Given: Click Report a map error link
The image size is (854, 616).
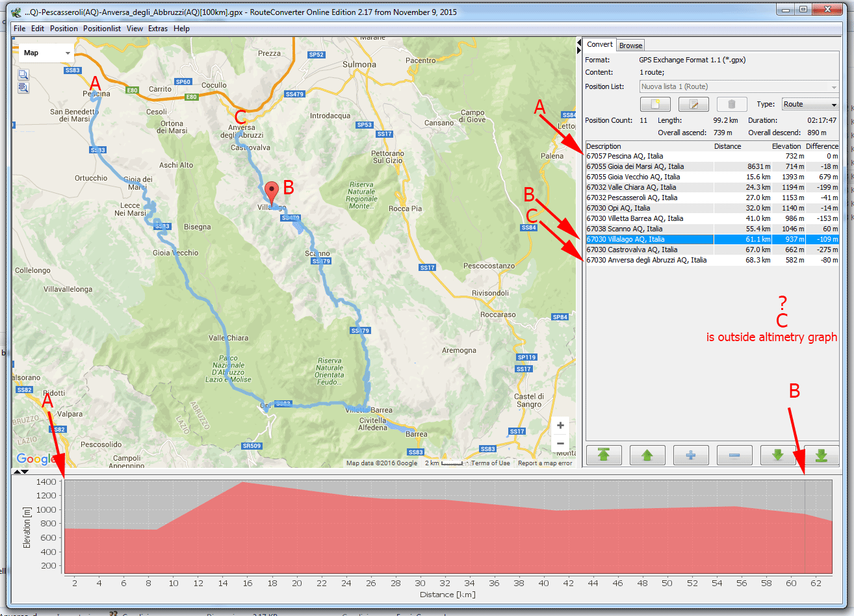Looking at the screenshot, I should click(x=545, y=463).
